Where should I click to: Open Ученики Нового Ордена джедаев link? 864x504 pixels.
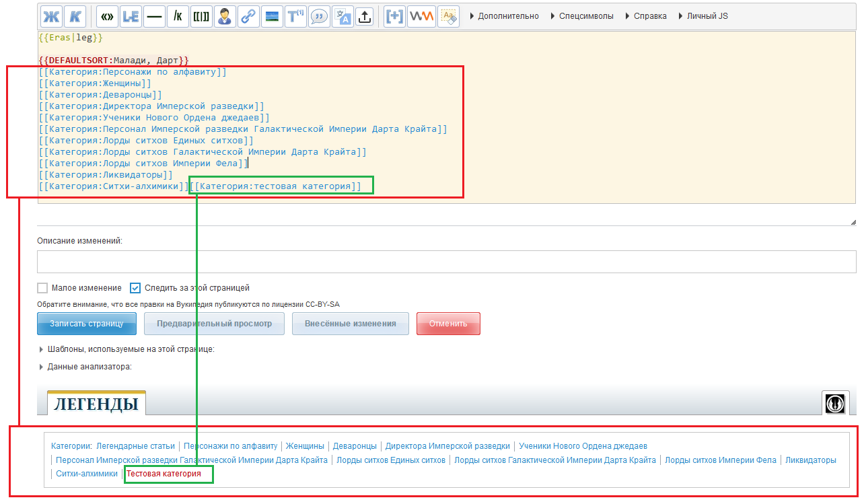583,445
